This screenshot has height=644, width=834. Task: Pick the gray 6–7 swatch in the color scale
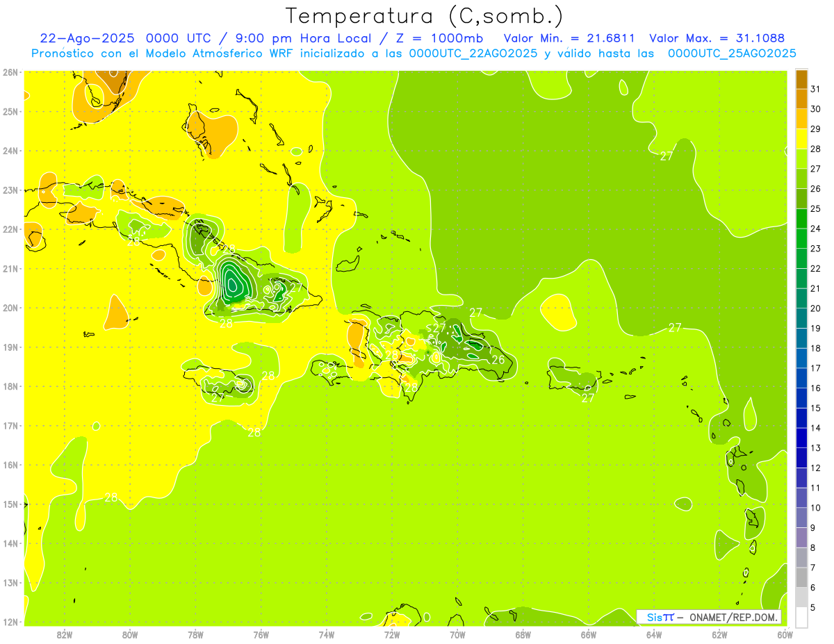801,577
